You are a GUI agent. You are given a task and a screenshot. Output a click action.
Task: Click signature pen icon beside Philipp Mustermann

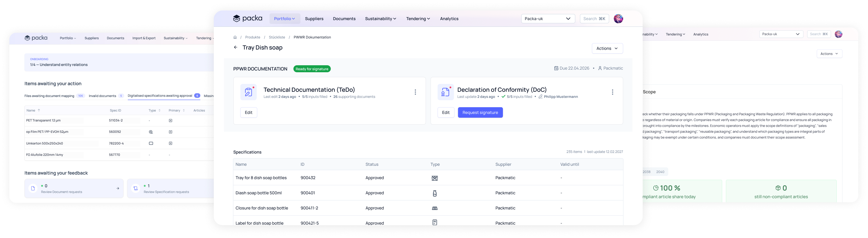click(540, 97)
